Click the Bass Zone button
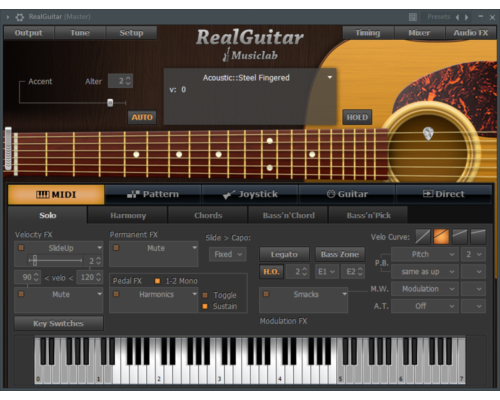The height and width of the screenshot is (400, 500). [x=340, y=254]
